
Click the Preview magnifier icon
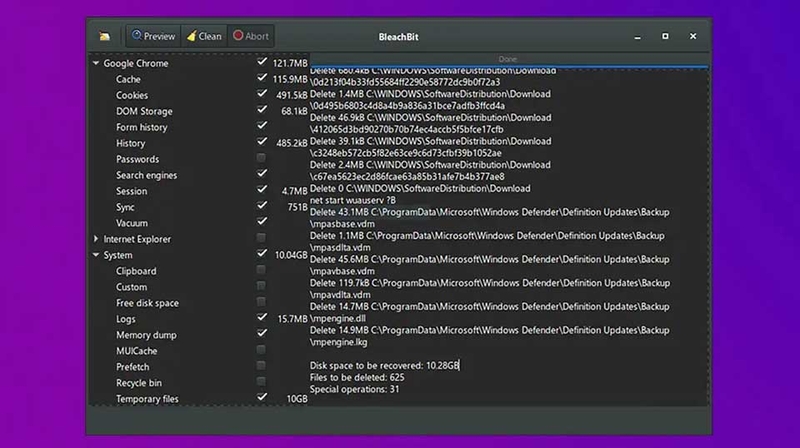click(x=136, y=35)
